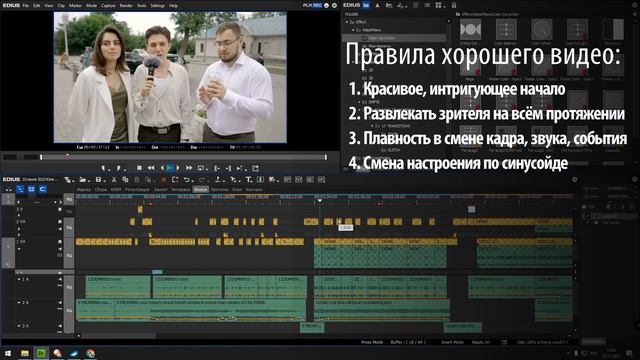Select Color Balance effect thumbnail
The height and width of the screenshot is (360, 640).
506,30
